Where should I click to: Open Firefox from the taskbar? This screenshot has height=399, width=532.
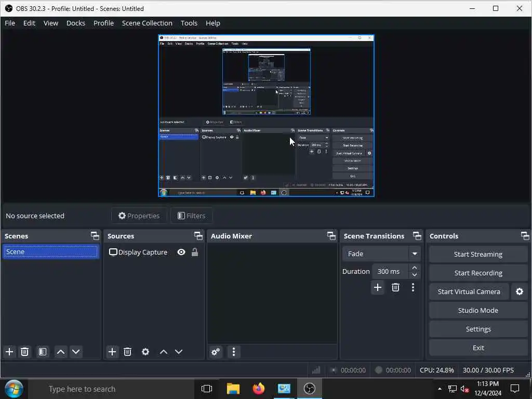259,389
